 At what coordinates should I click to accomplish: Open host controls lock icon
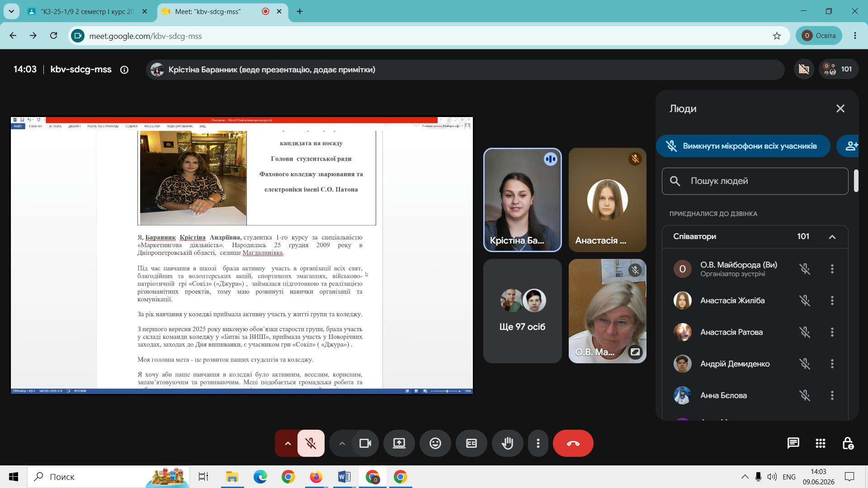[848, 443]
